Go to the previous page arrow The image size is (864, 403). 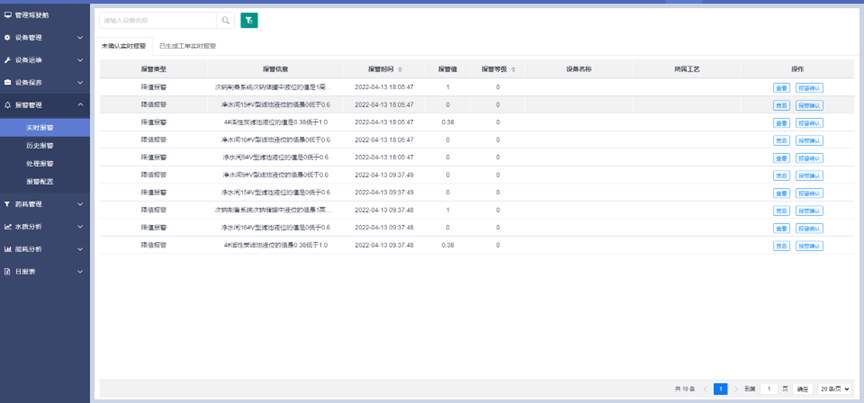pos(705,389)
